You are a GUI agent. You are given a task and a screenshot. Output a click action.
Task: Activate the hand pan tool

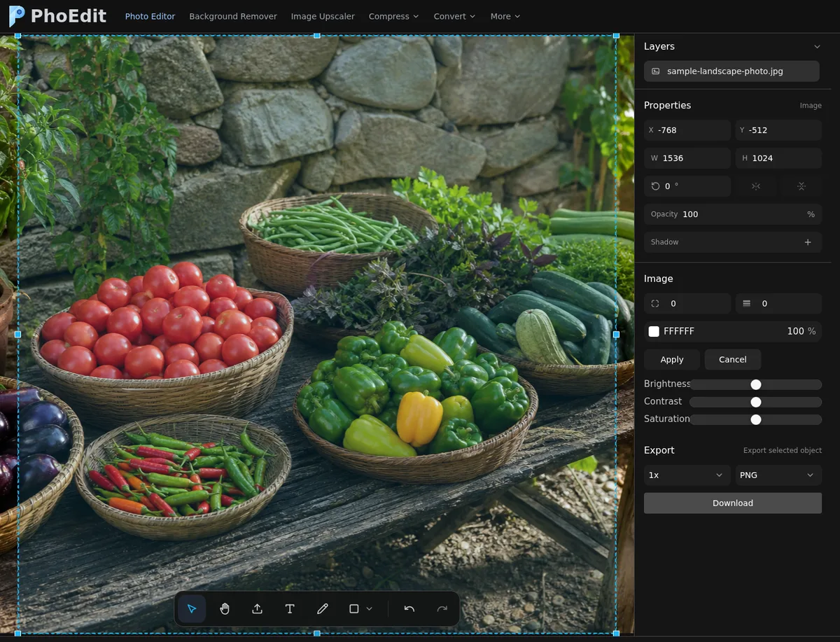coord(225,609)
